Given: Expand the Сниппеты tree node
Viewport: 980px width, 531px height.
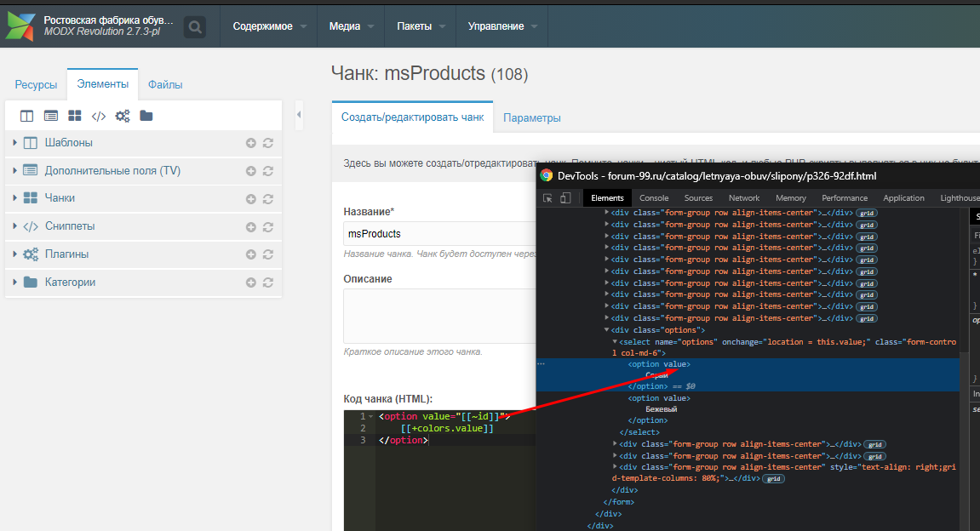Looking at the screenshot, I should (14, 226).
